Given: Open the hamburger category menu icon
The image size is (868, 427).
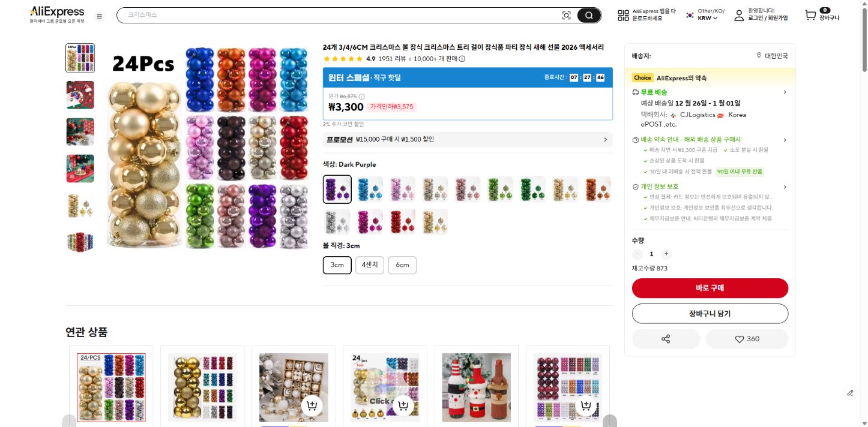Looking at the screenshot, I should coord(100,16).
